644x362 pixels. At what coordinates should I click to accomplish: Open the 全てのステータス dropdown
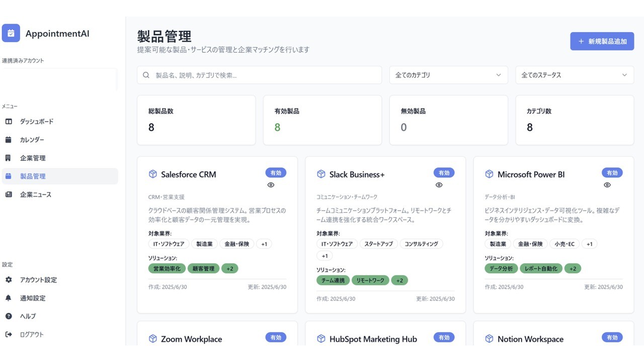point(575,75)
